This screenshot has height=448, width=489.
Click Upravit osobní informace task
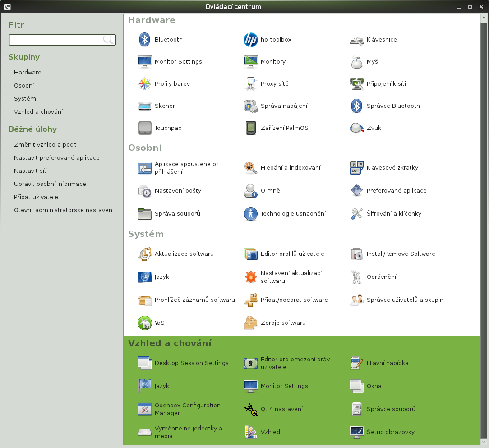point(50,184)
